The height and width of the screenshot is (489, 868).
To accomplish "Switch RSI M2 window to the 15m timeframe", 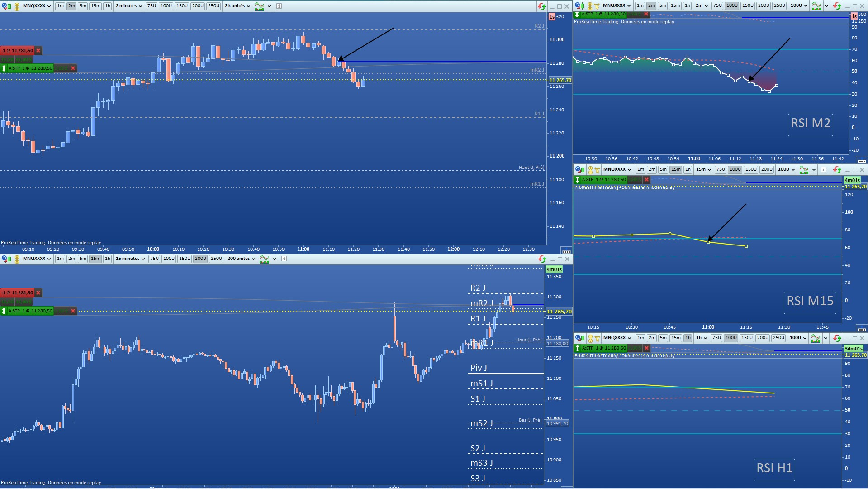I will (675, 6).
